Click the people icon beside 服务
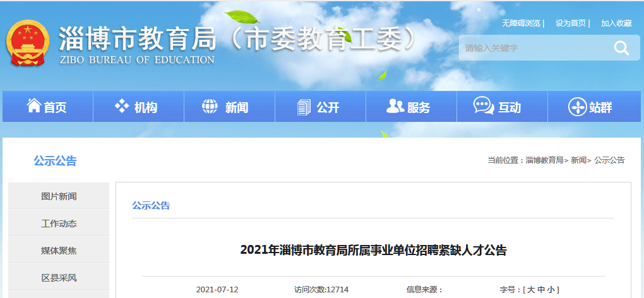The image size is (644, 298). (395, 106)
